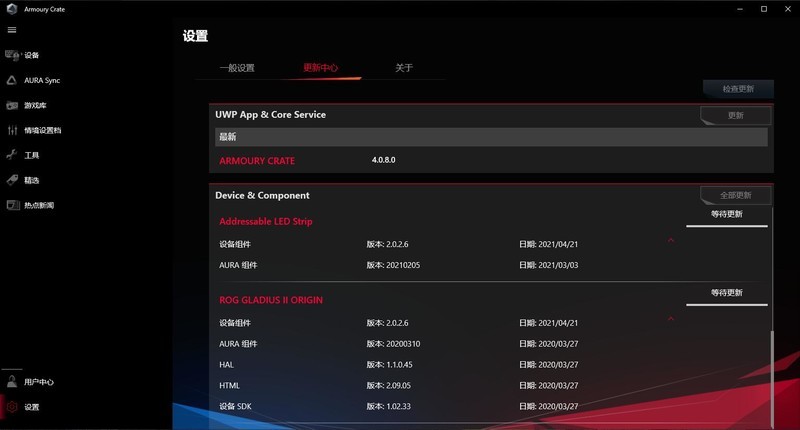800x430 pixels.
Task: Click Addressable LED Strip heading
Action: 266,221
